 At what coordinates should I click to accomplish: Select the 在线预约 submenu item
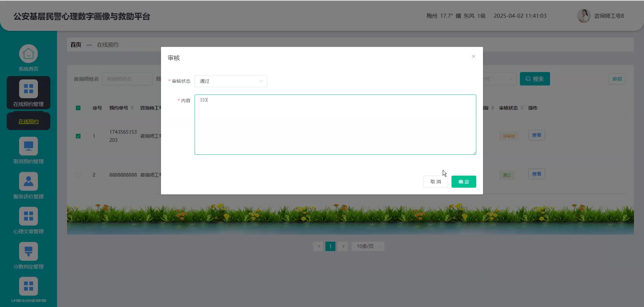coord(29,121)
